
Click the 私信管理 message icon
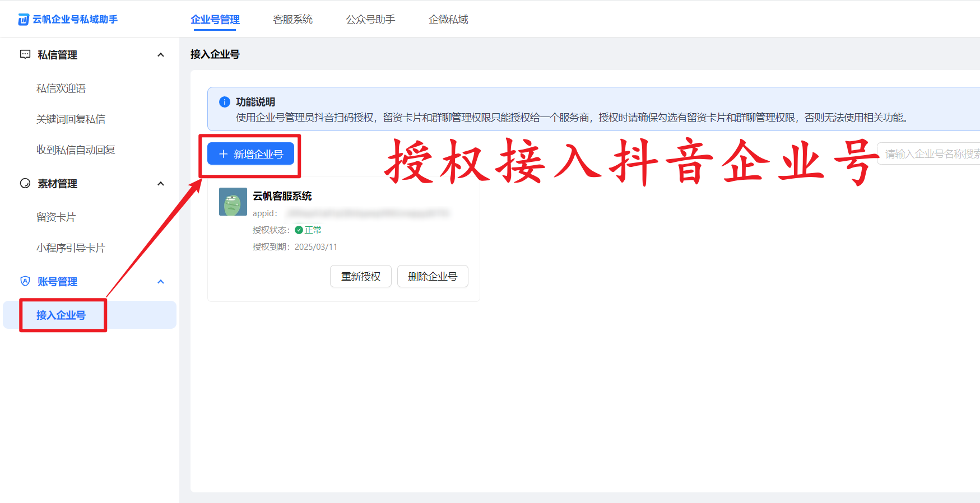tap(25, 54)
